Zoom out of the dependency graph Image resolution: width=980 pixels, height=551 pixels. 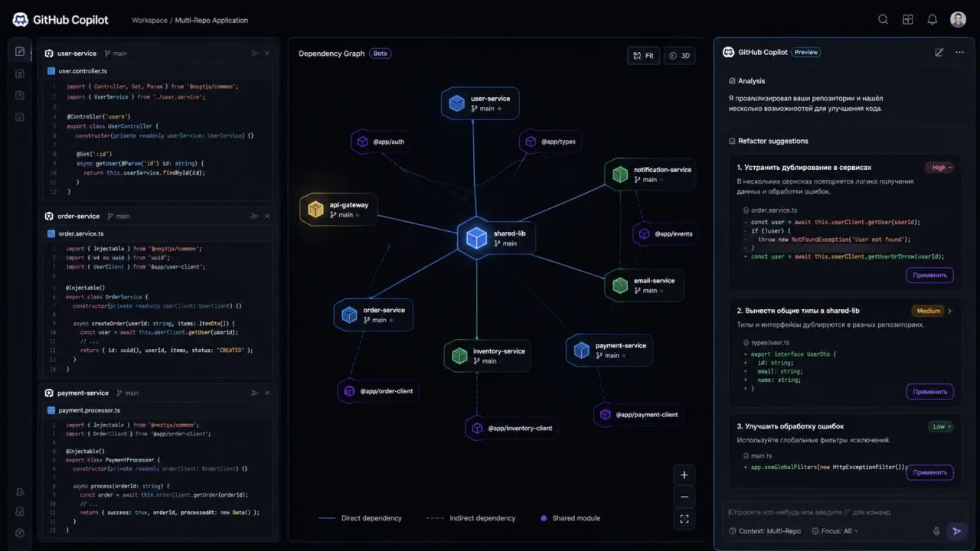[684, 497]
